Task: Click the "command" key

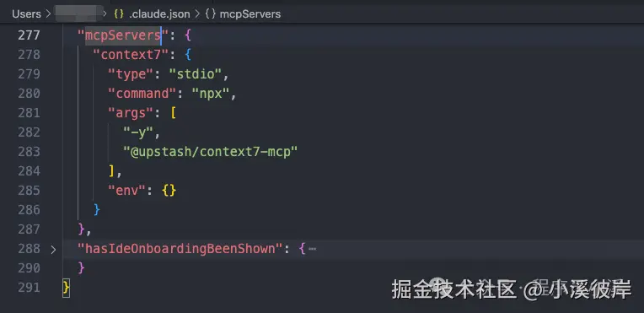Action: pos(142,94)
